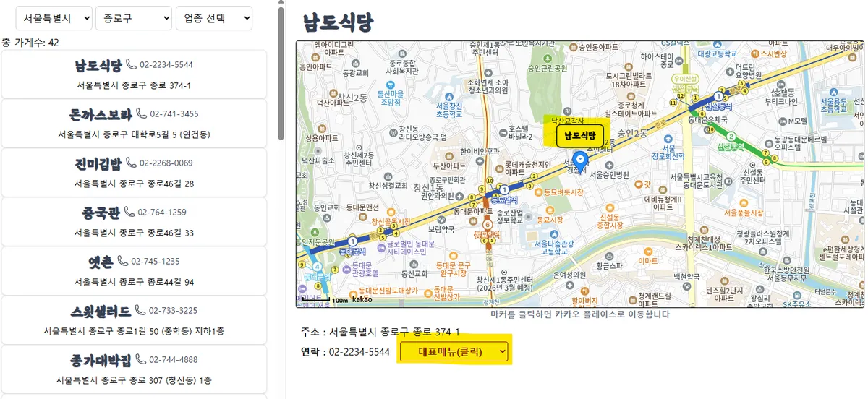
Task: Click the 돌산마을 조망점 icon on the map
Action: (390, 85)
